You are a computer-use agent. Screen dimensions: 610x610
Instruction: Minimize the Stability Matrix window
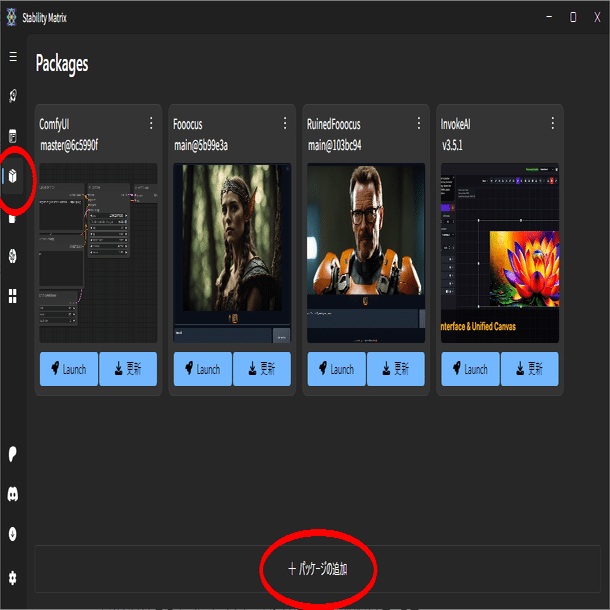pyautogui.click(x=549, y=17)
